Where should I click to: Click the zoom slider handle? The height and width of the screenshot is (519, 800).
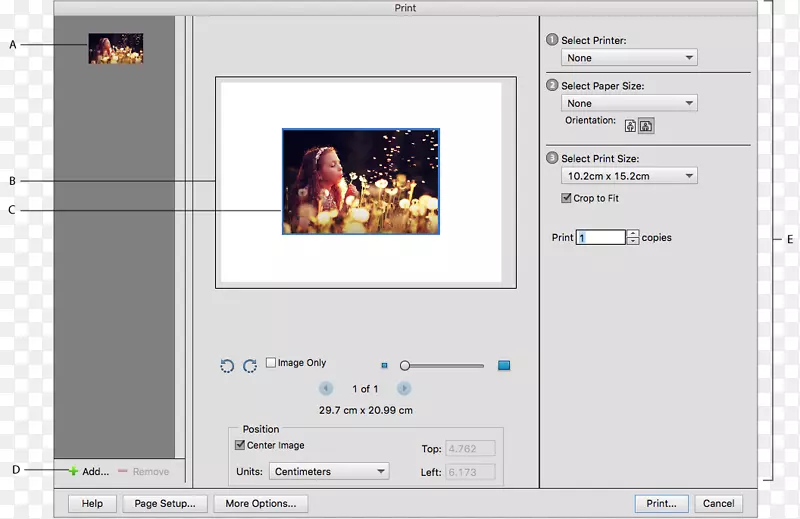405,365
